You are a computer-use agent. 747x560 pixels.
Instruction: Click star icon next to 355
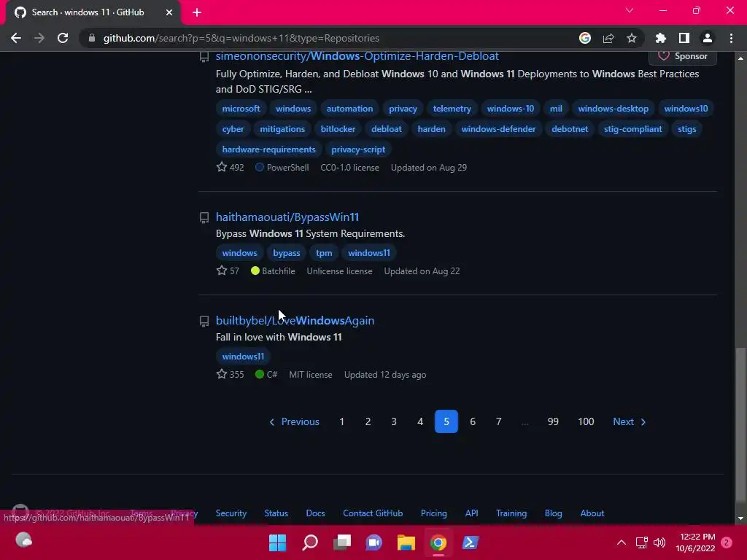222,374
